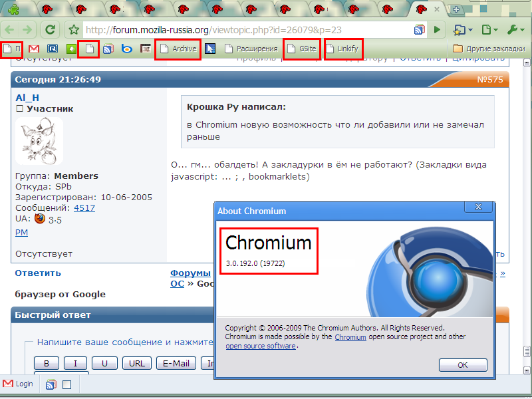Click the quoted heading 'Крошка Ру написал:'
The width and height of the screenshot is (532, 399).
pyautogui.click(x=236, y=107)
